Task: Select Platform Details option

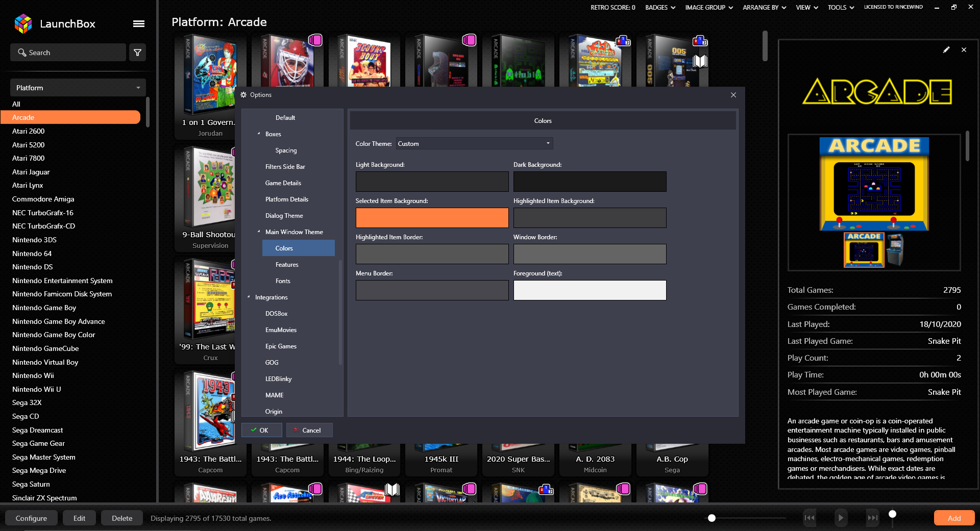Action: (286, 199)
